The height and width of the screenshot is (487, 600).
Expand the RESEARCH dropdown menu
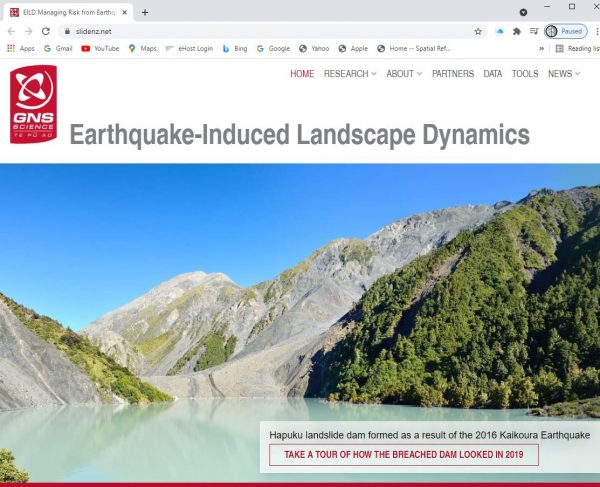pyautogui.click(x=350, y=74)
